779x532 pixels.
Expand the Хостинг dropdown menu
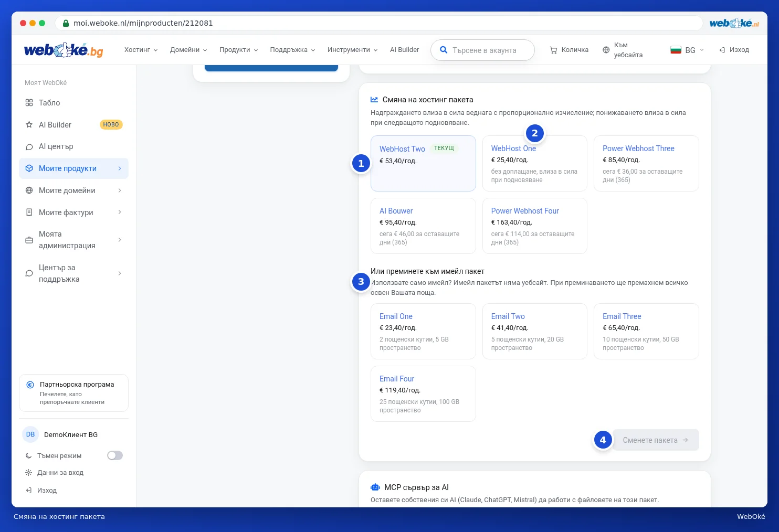click(x=141, y=50)
